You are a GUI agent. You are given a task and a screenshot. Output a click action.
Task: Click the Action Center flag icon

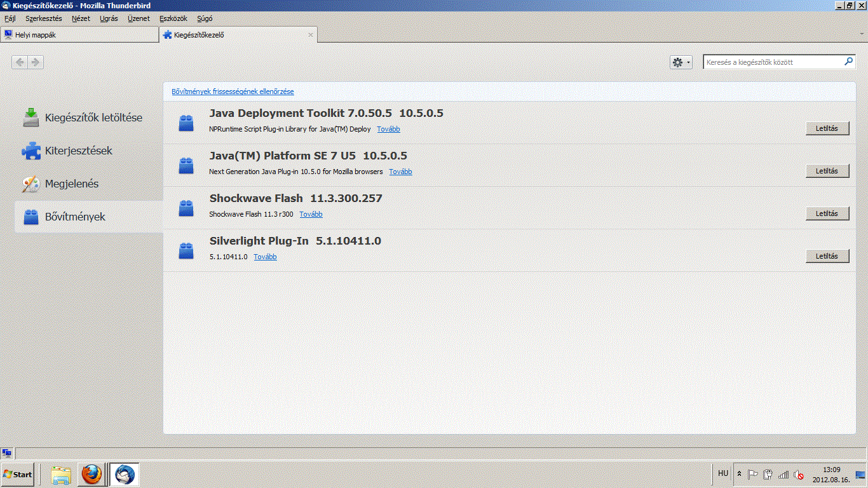(753, 475)
